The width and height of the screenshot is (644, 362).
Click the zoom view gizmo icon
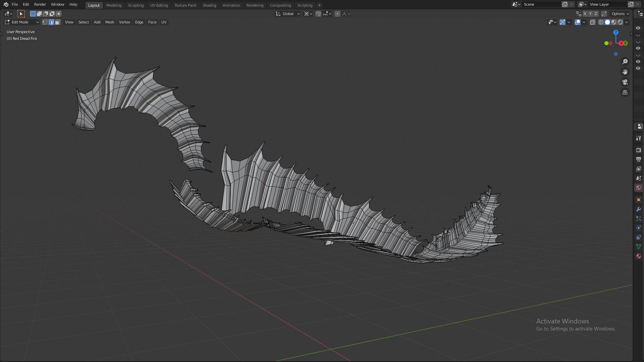tap(625, 62)
